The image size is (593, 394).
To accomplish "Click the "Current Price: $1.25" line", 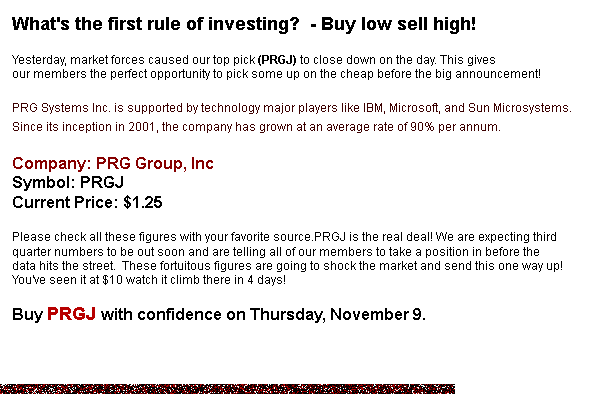I will click(x=87, y=202).
